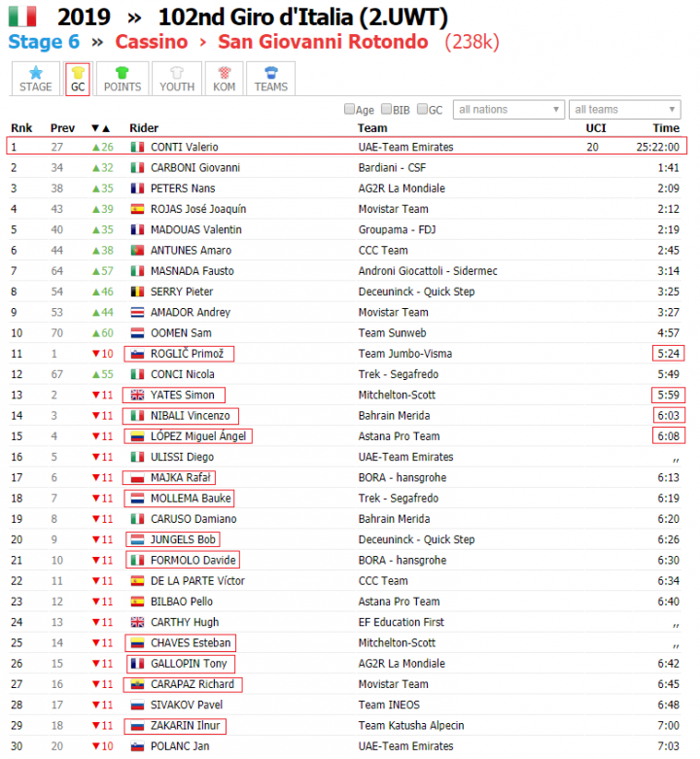This screenshot has width=700, height=759.
Task: Sort by the Rider column header
Action: coord(144,128)
